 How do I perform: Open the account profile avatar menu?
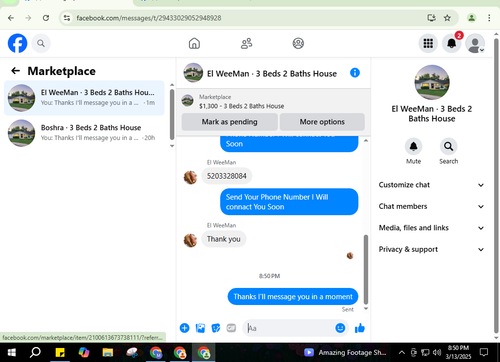[x=475, y=43]
